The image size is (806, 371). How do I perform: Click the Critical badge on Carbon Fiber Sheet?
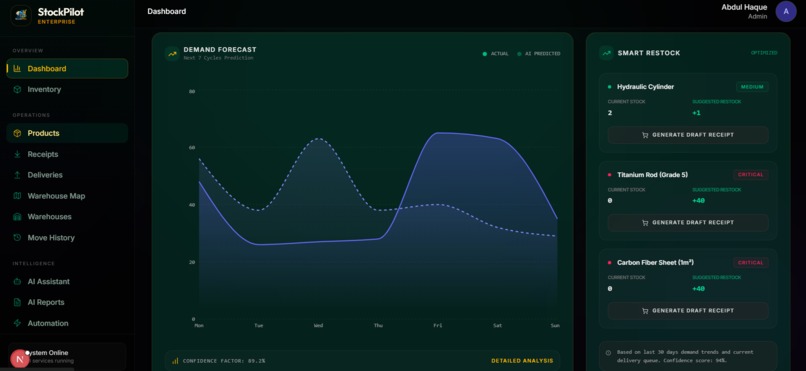pos(751,263)
